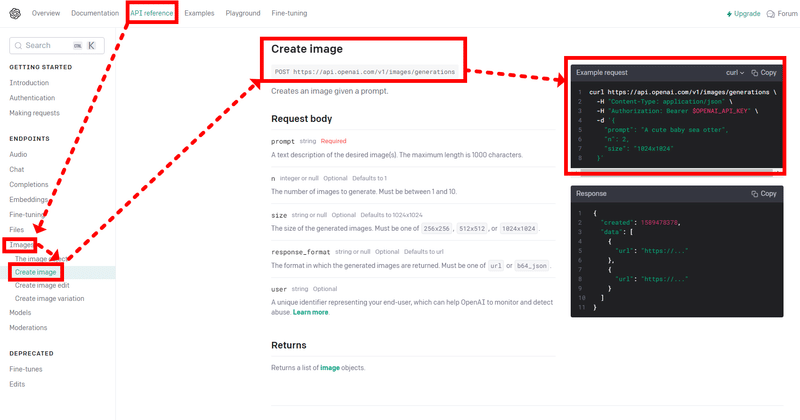The image size is (800, 420).
Task: Click the horizontal scrollbar under example request
Action: pos(677,170)
